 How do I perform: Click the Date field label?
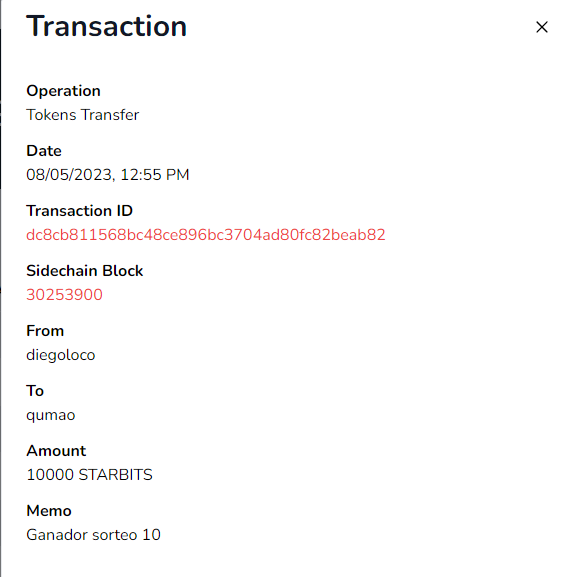[x=44, y=151]
